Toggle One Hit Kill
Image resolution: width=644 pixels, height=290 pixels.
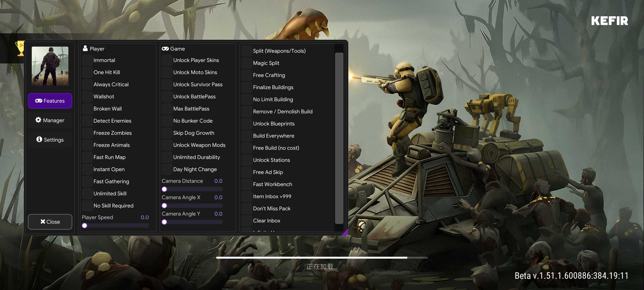(x=87, y=72)
